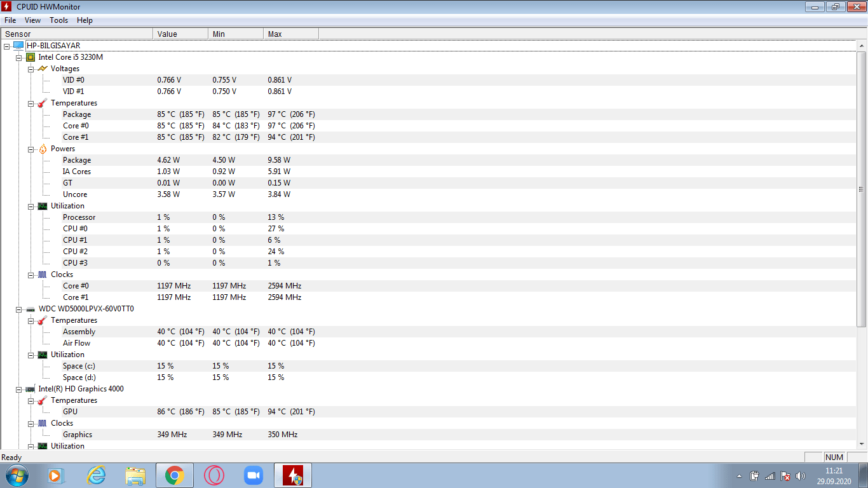Switch to Google Chrome in the taskbar

(x=174, y=475)
